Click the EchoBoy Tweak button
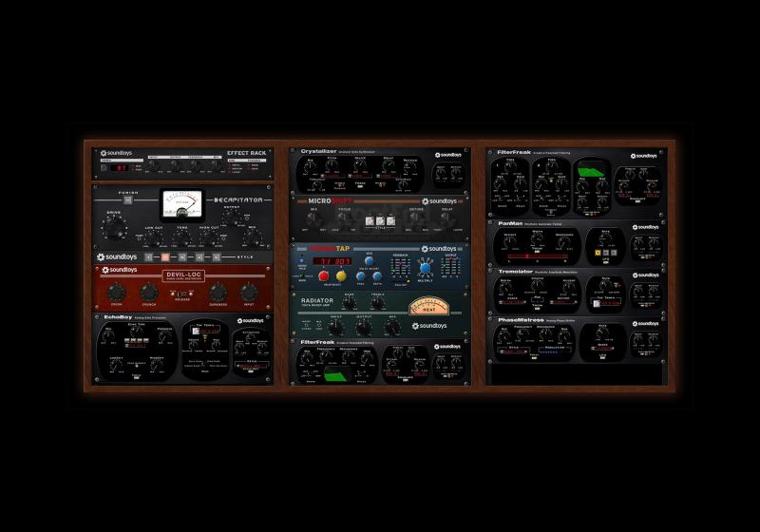The width and height of the screenshot is (760, 532). click(136, 377)
